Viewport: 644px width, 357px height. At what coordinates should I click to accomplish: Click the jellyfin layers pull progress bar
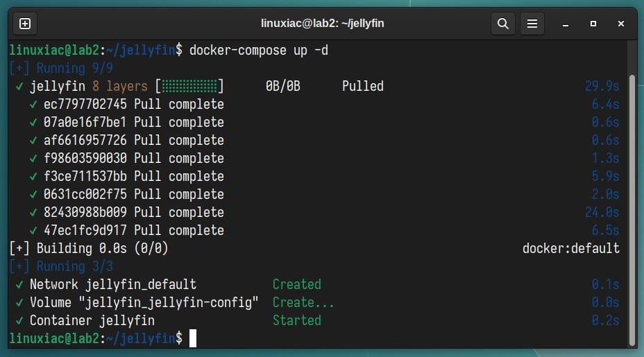(189, 86)
